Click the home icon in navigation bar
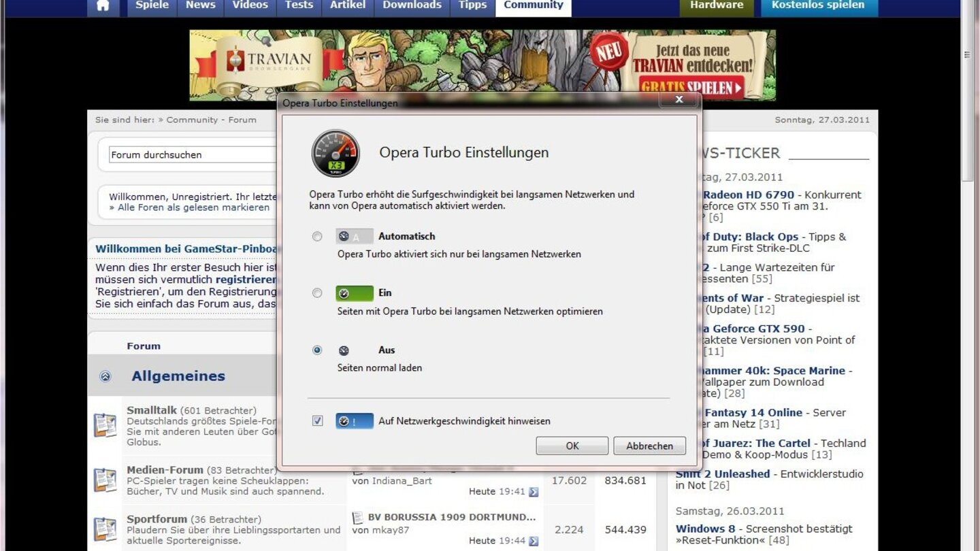This screenshot has height=551, width=980. pyautogui.click(x=103, y=6)
